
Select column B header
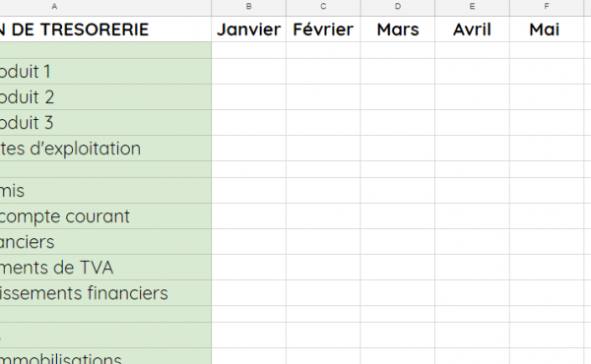click(249, 8)
